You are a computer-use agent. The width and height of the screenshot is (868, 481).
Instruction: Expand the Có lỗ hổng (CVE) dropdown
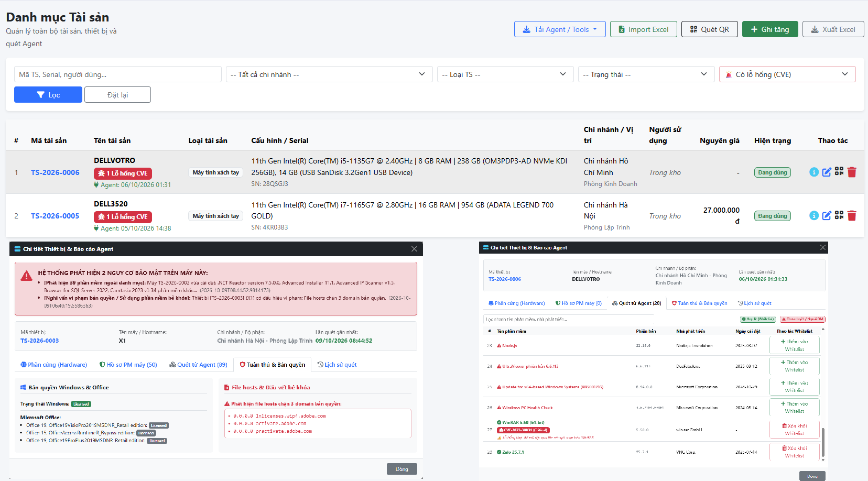coord(787,74)
